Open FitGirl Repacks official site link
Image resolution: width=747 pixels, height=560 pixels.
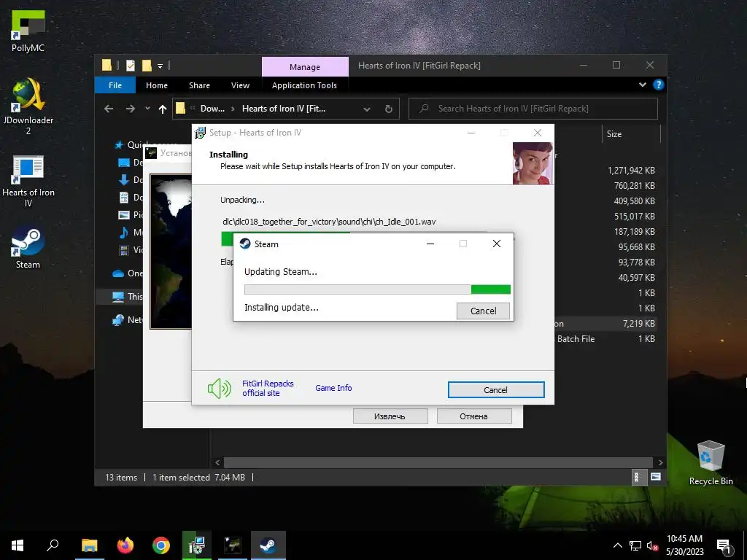(x=268, y=388)
